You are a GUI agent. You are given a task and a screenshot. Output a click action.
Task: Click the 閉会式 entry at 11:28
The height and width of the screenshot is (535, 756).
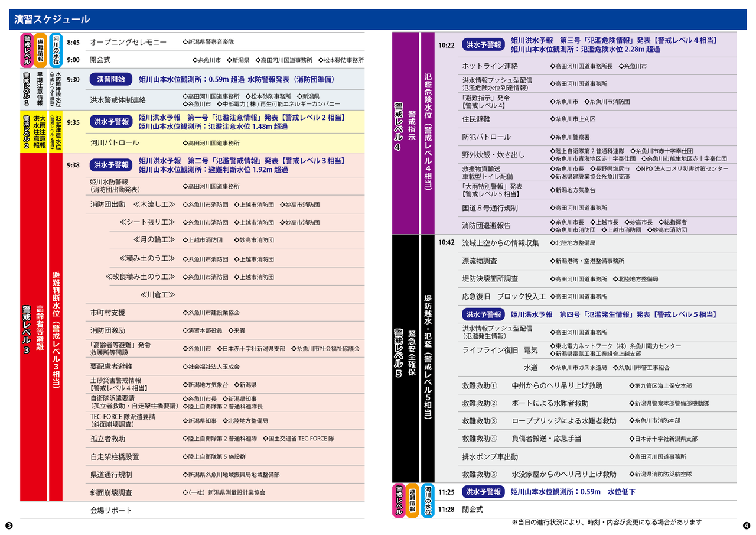click(472, 509)
